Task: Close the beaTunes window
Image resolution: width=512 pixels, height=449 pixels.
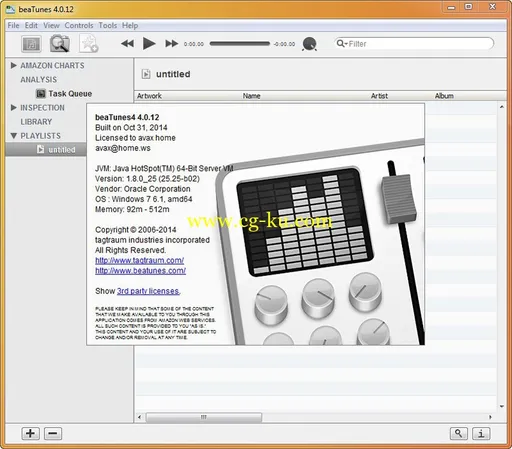Action: (x=492, y=7)
